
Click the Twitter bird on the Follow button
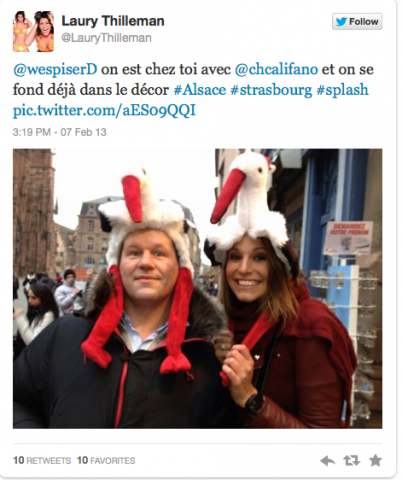click(x=341, y=22)
